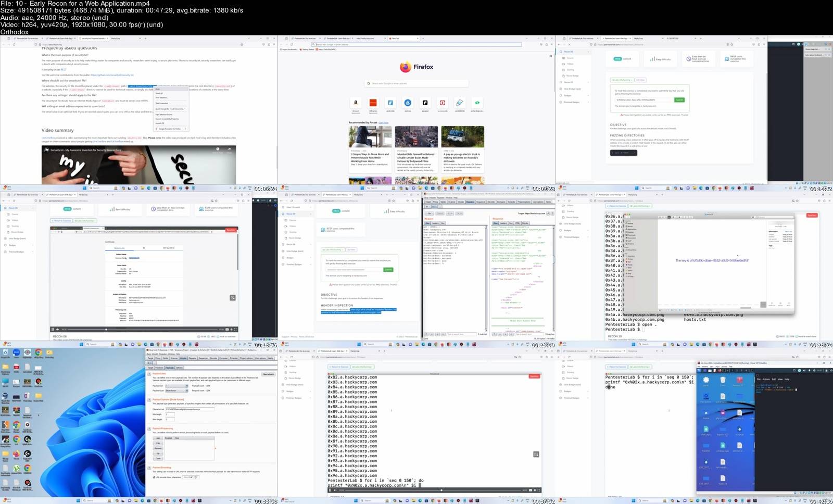Switch to Intruder tab in Burp Suite

click(183, 358)
